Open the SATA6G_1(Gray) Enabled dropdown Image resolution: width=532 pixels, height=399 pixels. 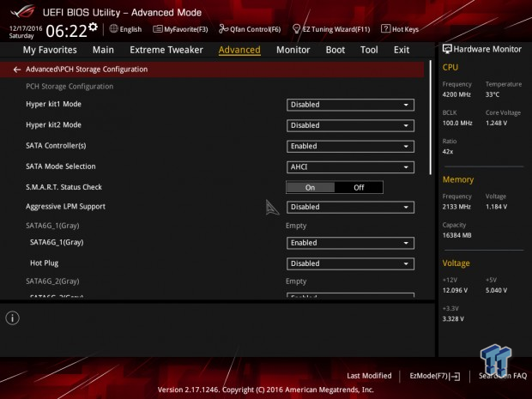[350, 243]
